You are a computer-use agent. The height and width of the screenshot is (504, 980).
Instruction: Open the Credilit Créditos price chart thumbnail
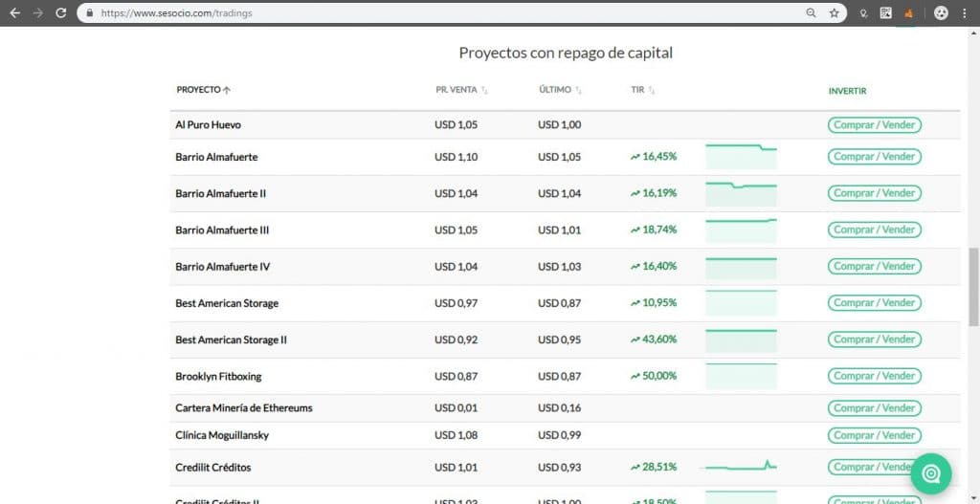point(742,467)
